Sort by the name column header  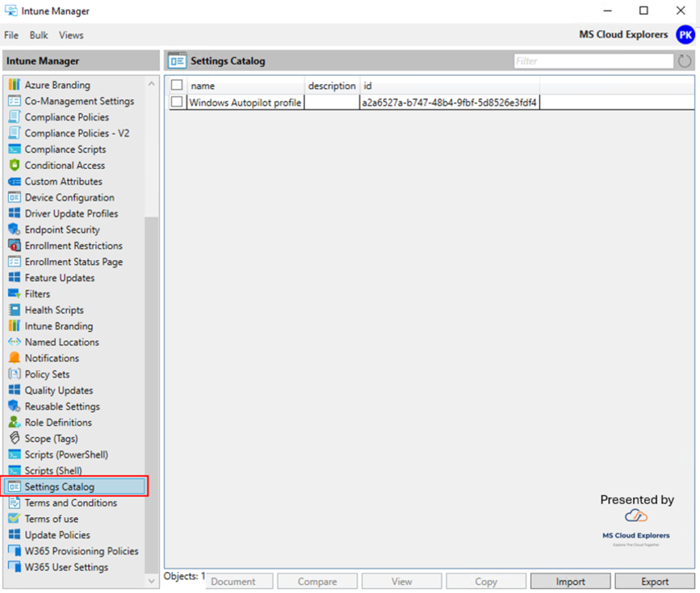pos(245,85)
